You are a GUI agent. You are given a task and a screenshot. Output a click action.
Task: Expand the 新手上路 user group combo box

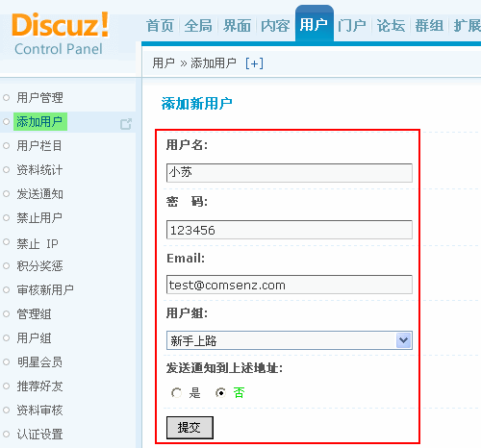tap(290, 340)
